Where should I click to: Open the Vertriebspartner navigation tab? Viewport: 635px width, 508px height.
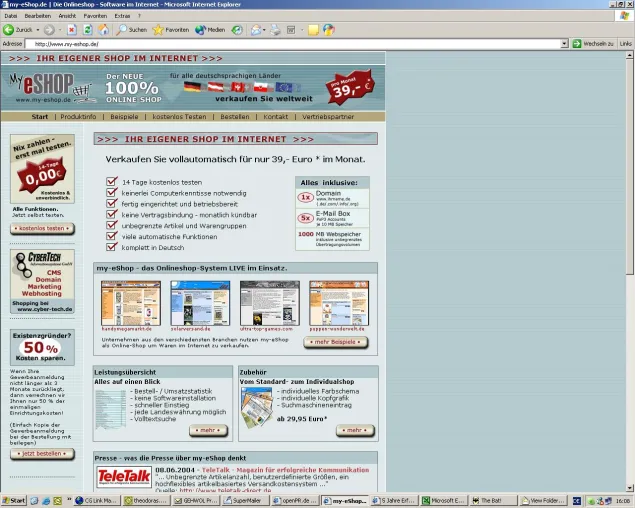328,117
